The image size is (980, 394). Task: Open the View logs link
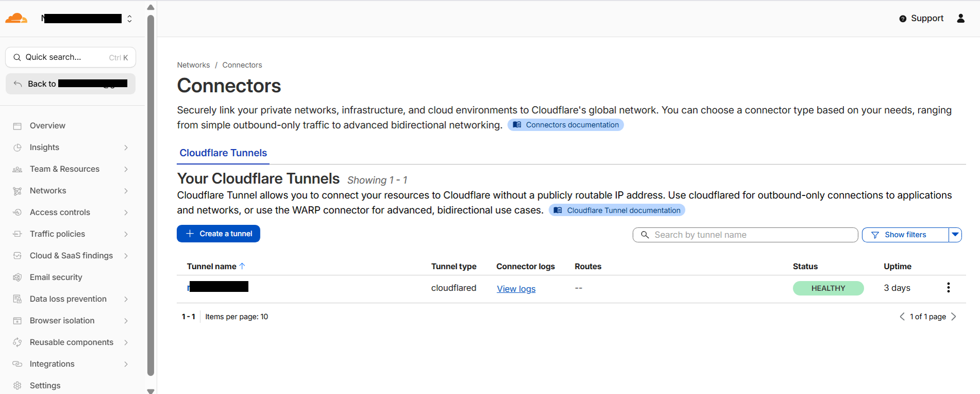(516, 289)
